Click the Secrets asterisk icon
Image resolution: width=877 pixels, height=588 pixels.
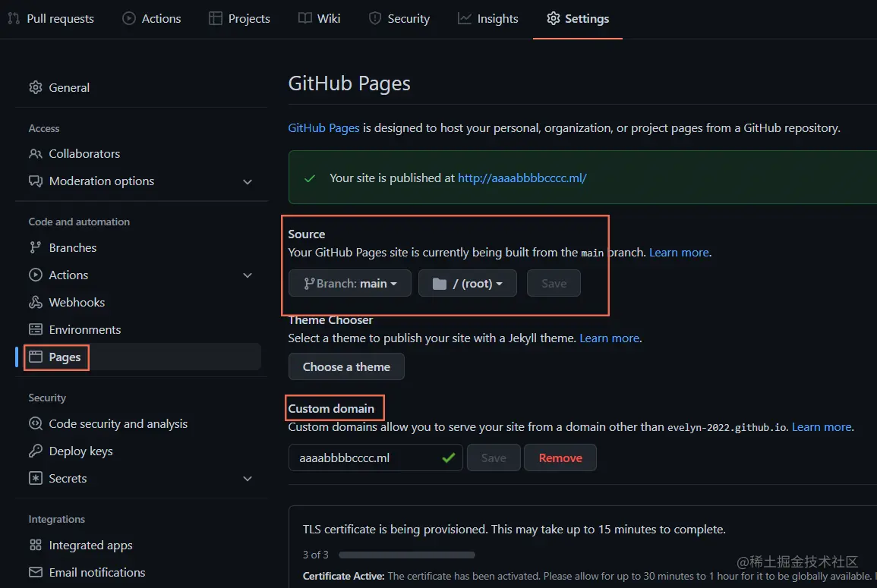click(36, 478)
